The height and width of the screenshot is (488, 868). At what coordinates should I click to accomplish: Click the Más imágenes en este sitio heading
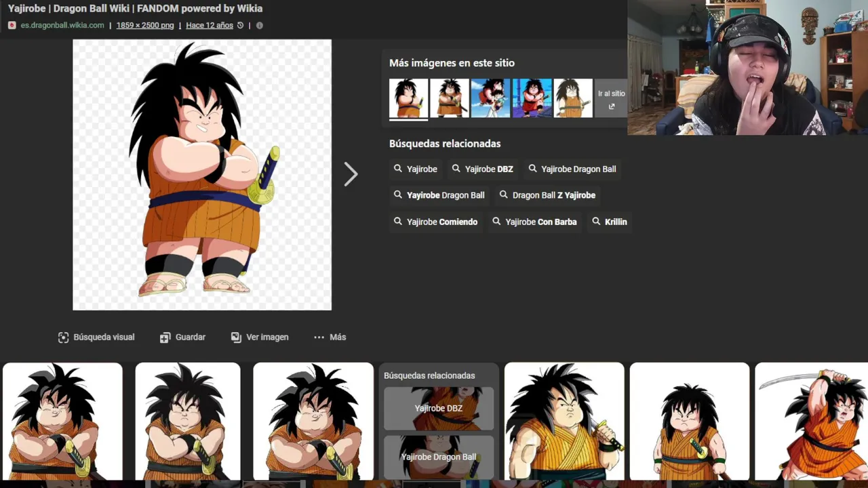click(x=452, y=63)
